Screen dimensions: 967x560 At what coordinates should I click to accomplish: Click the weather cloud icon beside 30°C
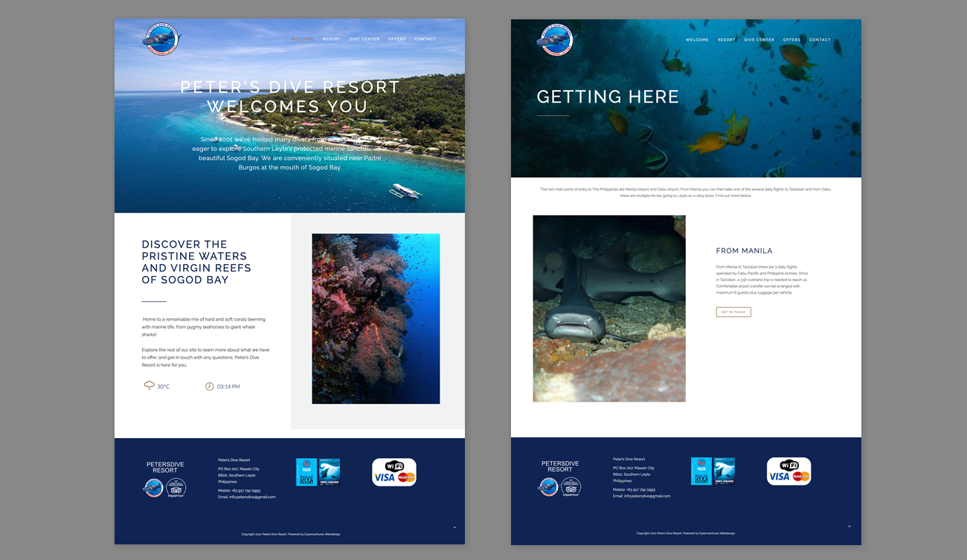(x=150, y=385)
